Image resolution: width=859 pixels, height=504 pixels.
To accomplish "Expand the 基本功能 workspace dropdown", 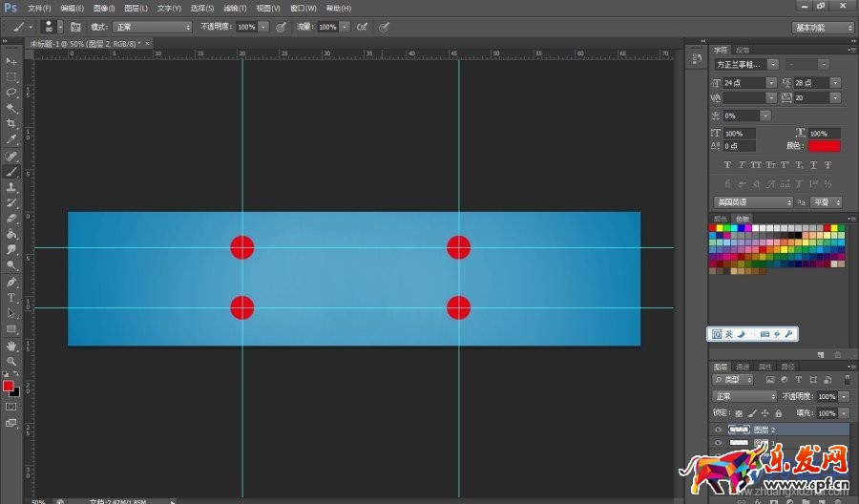I will coord(823,28).
